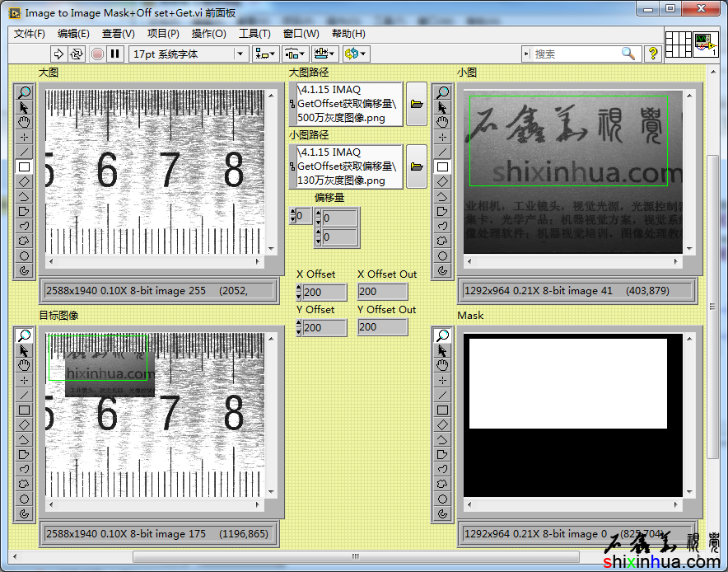
Task: Click the front panel horizontal scrollbar thumb
Action: 356,556
